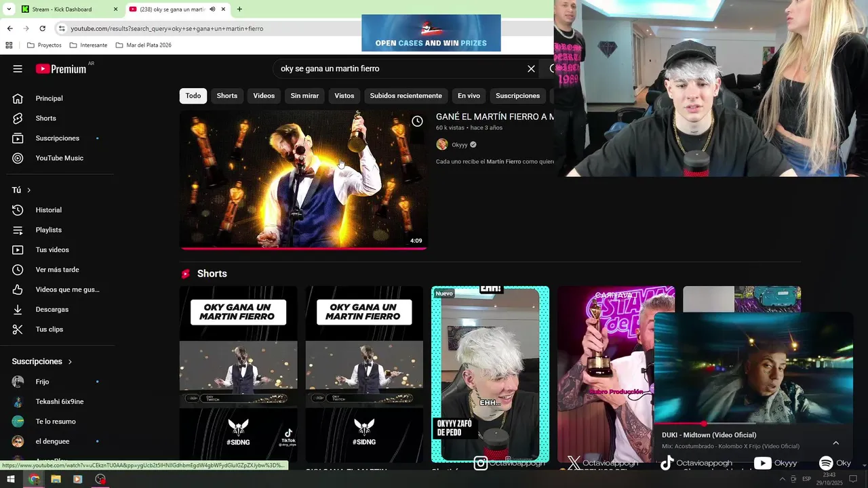This screenshot has height=488, width=868.
Task: Select the Todo filter chip
Action: pos(193,96)
